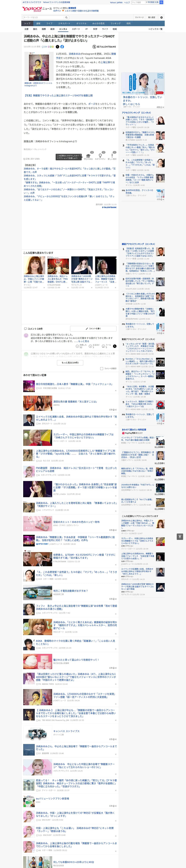Open the 国内 category
This screenshot has height=868, width=186.
tap(35, 29)
